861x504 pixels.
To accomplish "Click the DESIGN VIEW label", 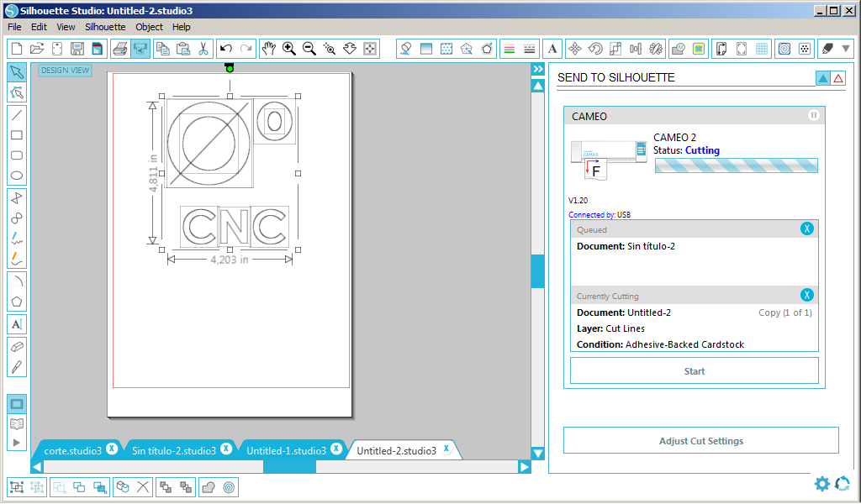I will click(x=65, y=71).
